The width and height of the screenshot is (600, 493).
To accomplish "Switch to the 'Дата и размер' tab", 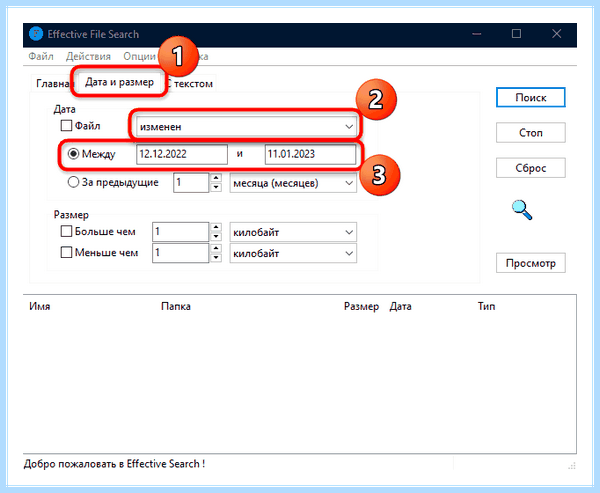I will [119, 82].
